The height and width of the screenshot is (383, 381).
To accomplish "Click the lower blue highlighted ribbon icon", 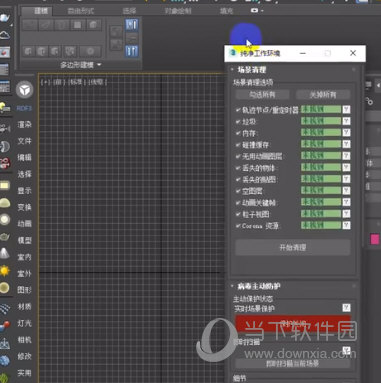I will [132, 51].
